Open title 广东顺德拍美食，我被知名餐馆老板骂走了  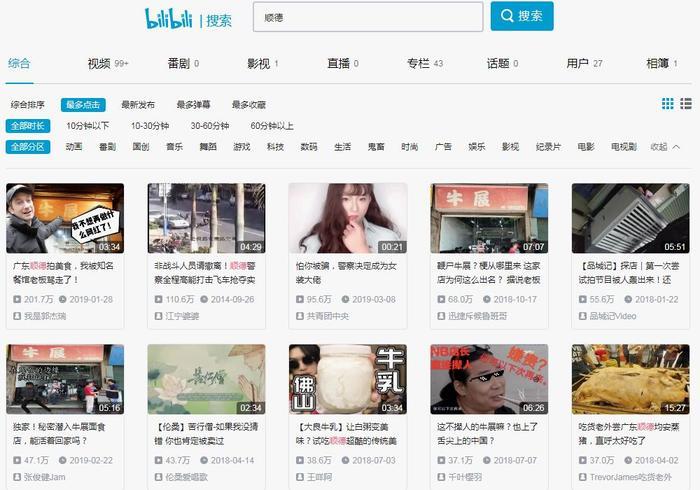[x=63, y=273]
